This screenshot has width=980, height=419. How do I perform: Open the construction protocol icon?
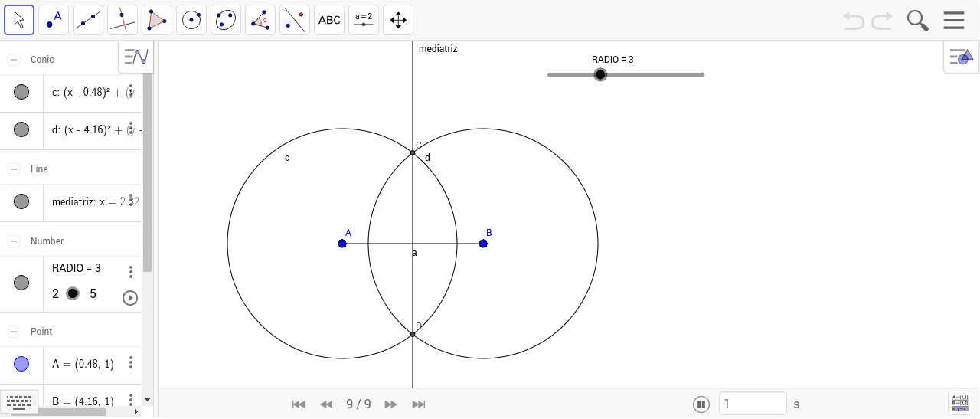tap(960, 403)
